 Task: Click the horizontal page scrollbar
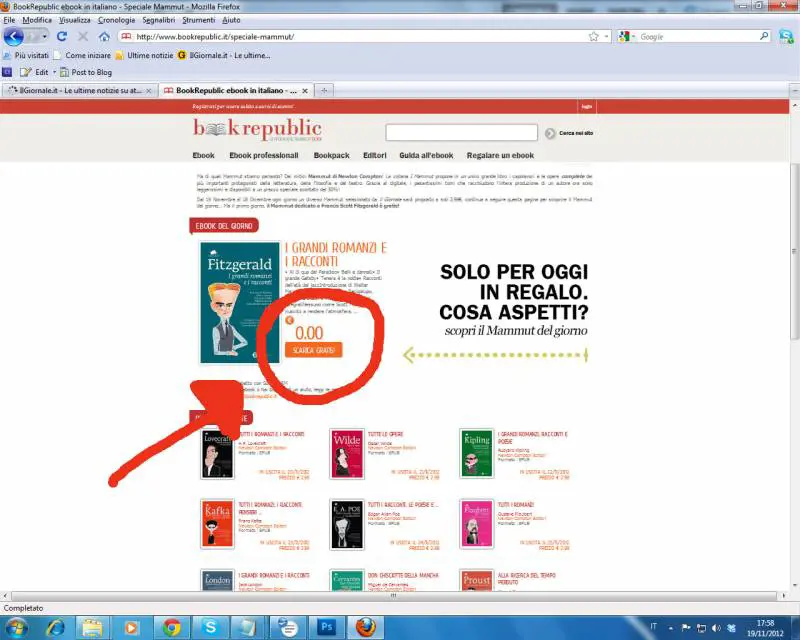[393, 596]
